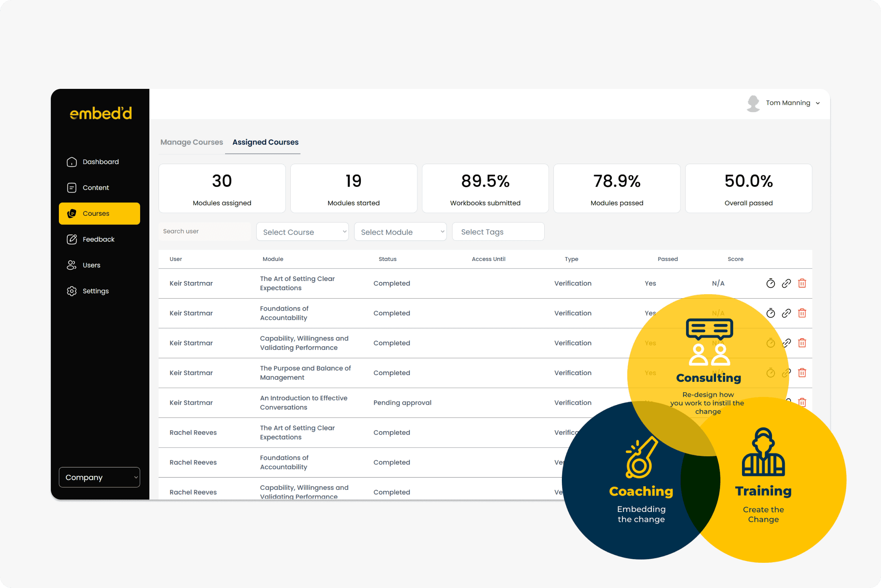Click 'An Introduction to Effective Conversations' module
The height and width of the screenshot is (588, 881).
click(x=304, y=403)
